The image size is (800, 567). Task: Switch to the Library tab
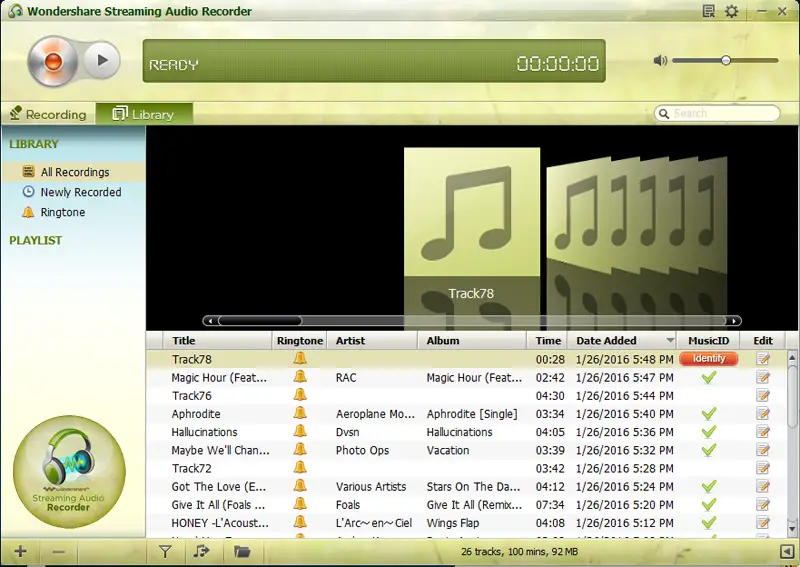(144, 114)
